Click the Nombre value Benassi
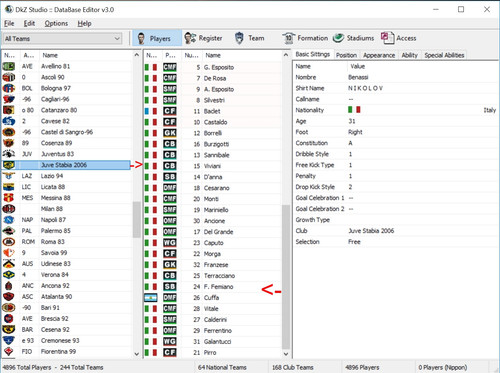Viewport: 500px width, 373px height. coord(358,77)
